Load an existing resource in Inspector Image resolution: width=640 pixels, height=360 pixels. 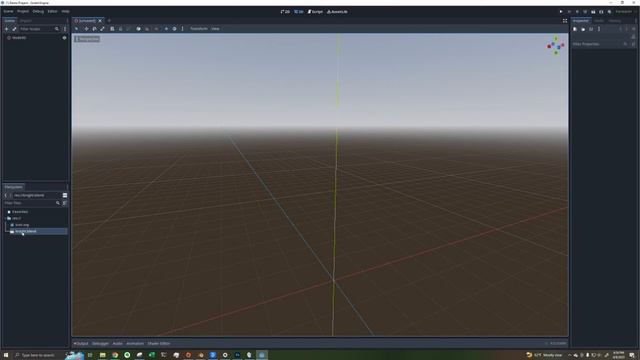583,29
